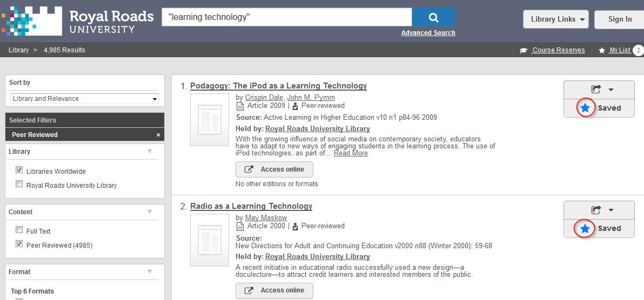The image size is (644, 300).
Task: Click the share icon for the Radio result
Action: click(595, 210)
